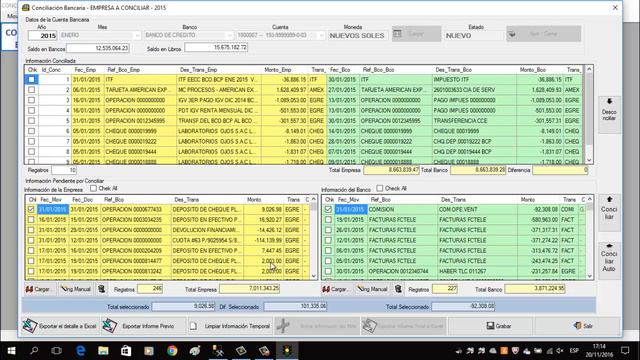
Task: Click Ing Manual in the Banco panel
Action: (372, 289)
